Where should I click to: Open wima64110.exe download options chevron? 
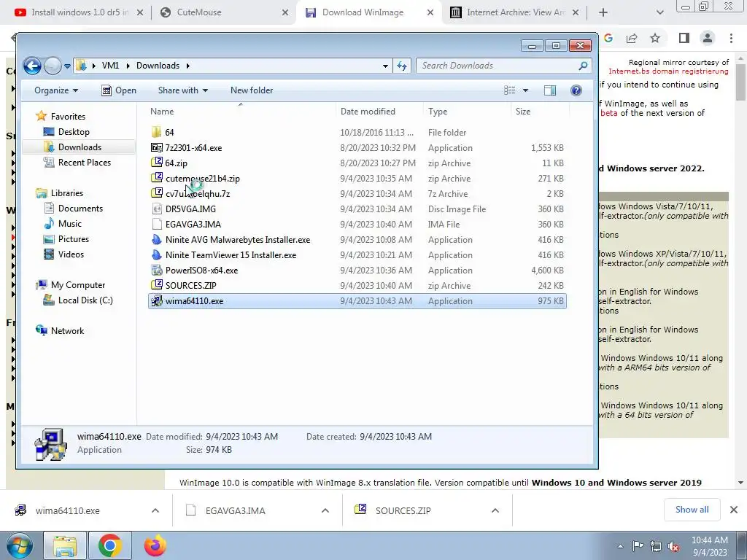pos(155,510)
